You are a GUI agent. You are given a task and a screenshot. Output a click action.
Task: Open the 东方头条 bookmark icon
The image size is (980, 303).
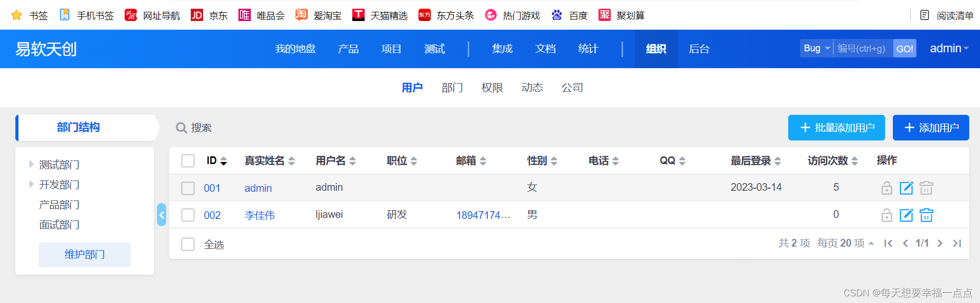[425, 15]
